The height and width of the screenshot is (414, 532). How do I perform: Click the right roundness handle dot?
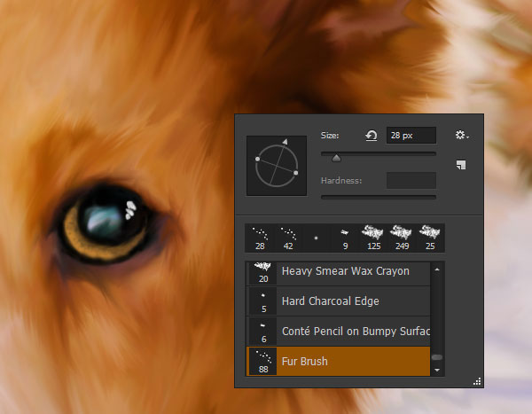[x=296, y=173]
